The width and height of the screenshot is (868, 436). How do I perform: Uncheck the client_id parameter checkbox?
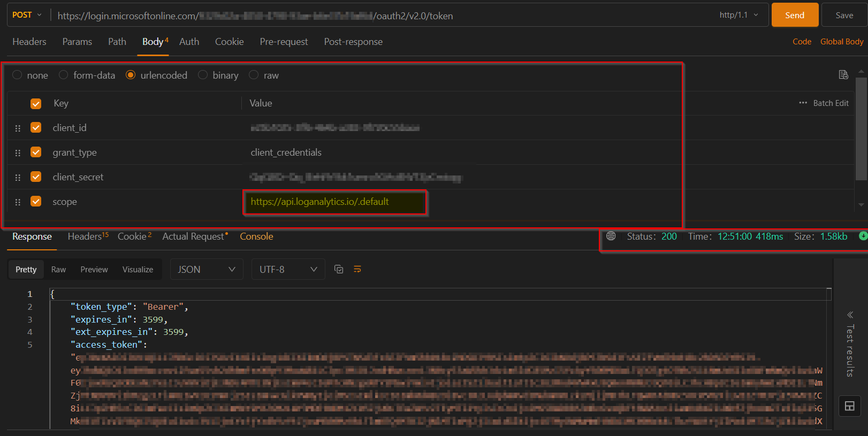coord(36,127)
